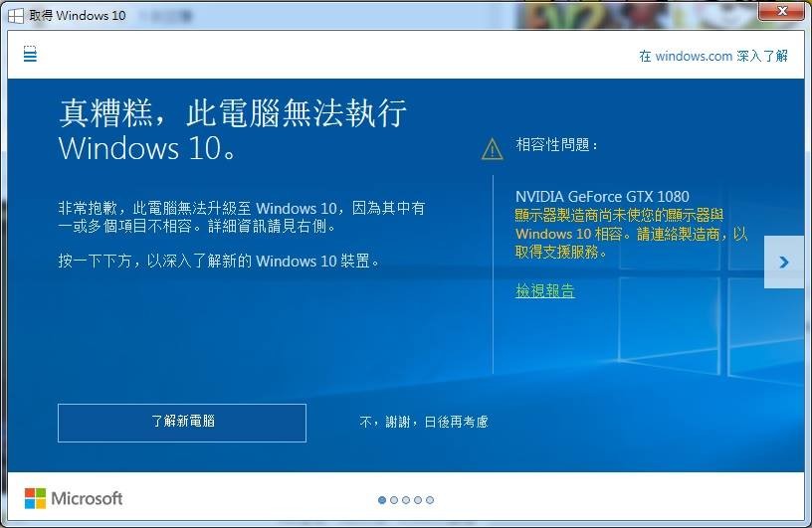This screenshot has width=812, height=528.
Task: Select the fifth page indicator dot
Action: click(x=430, y=500)
